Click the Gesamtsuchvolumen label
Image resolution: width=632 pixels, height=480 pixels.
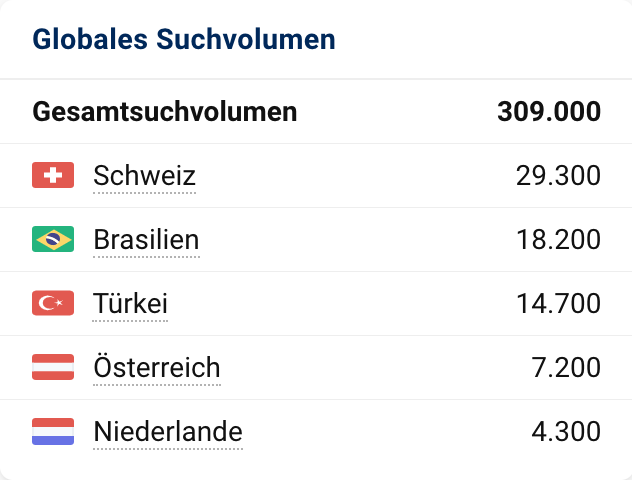click(165, 111)
